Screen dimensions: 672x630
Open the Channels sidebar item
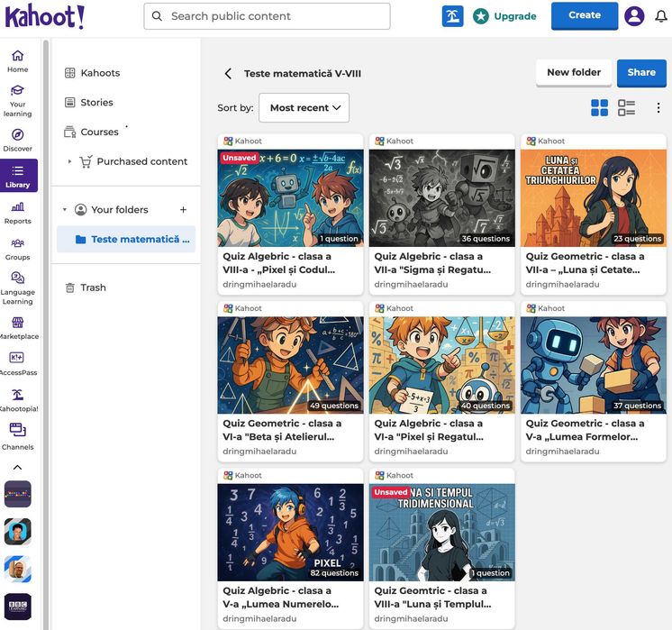18,436
